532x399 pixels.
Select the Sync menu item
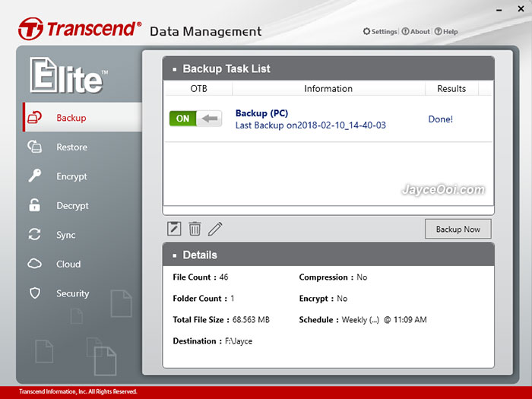pyautogui.click(x=66, y=235)
